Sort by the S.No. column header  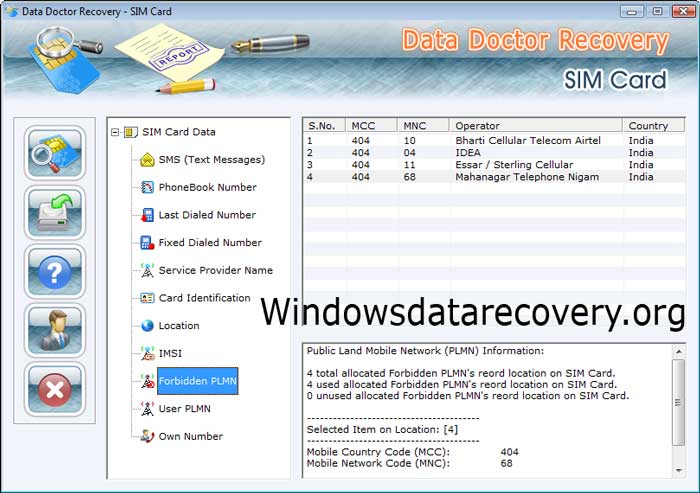pyautogui.click(x=324, y=125)
